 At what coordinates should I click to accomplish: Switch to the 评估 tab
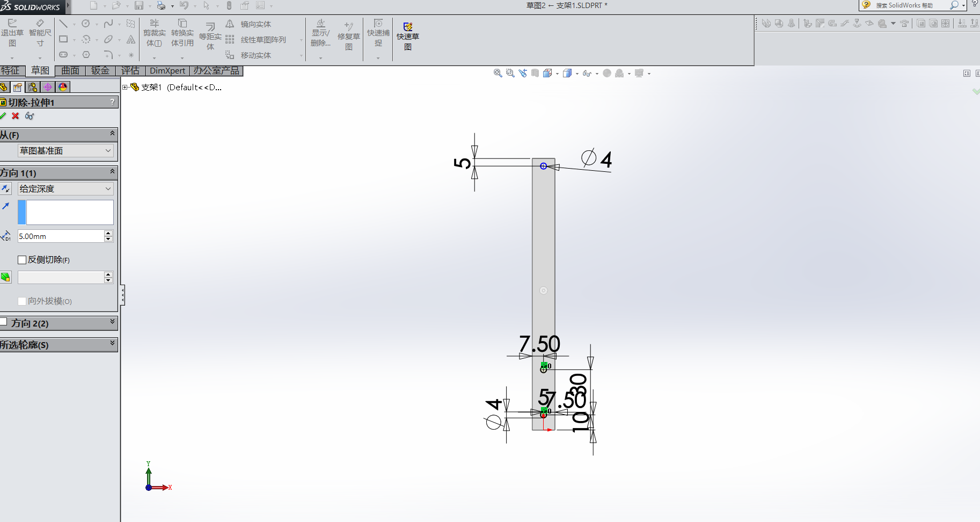[x=130, y=71]
